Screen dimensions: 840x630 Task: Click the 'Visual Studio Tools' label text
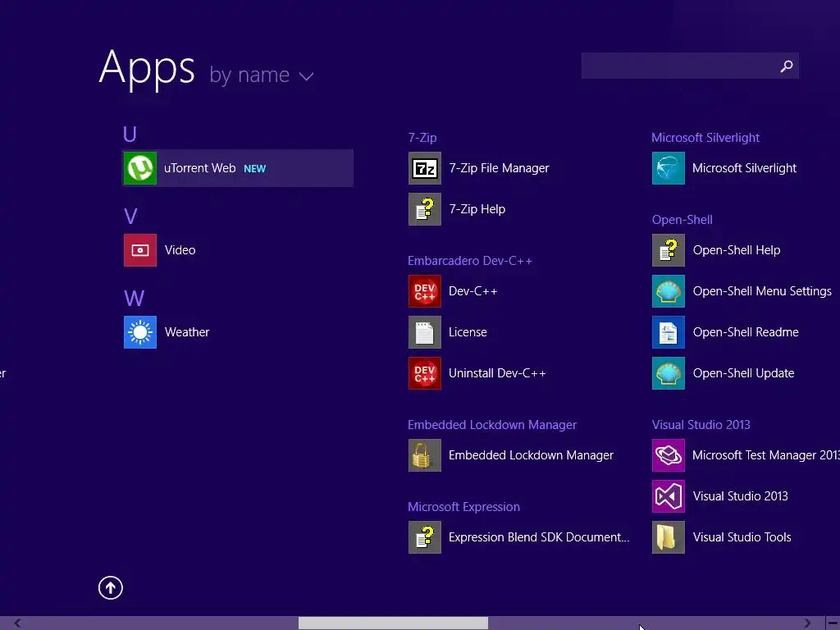click(742, 537)
